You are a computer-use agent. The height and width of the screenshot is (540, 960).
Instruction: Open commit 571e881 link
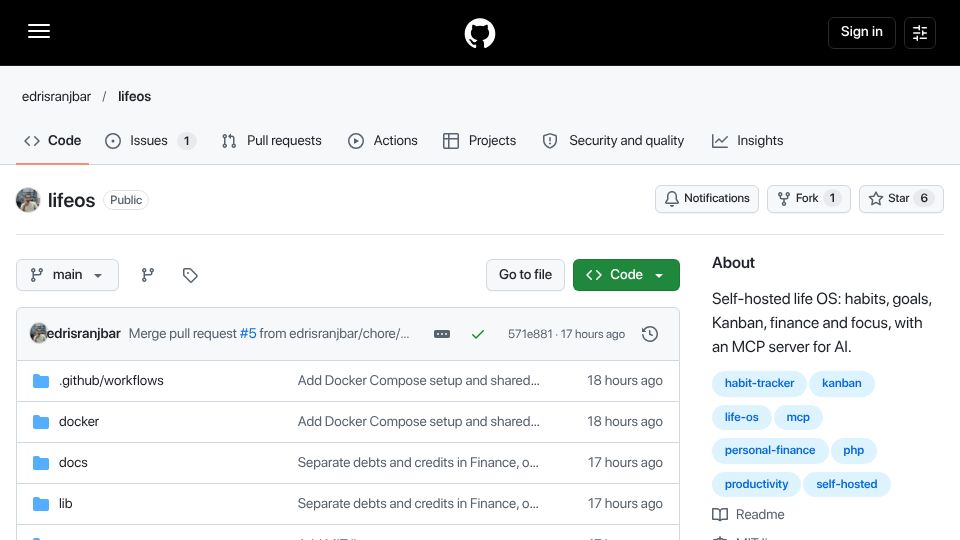tap(530, 334)
